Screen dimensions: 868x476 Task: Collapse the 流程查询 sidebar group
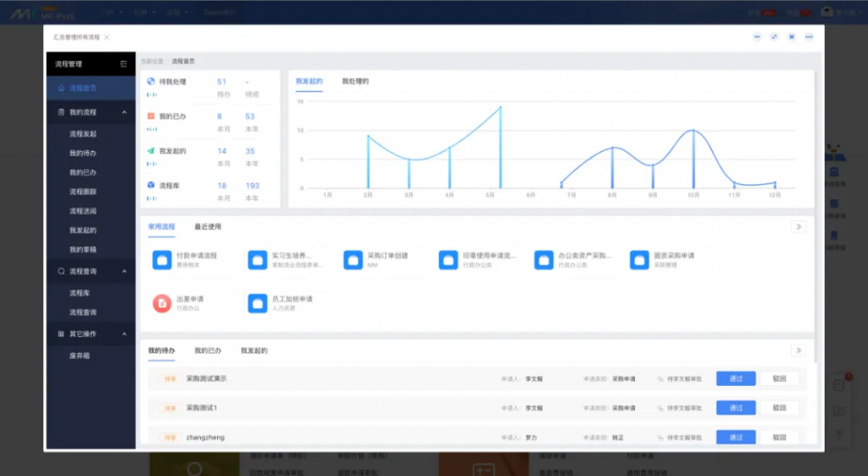pos(125,272)
